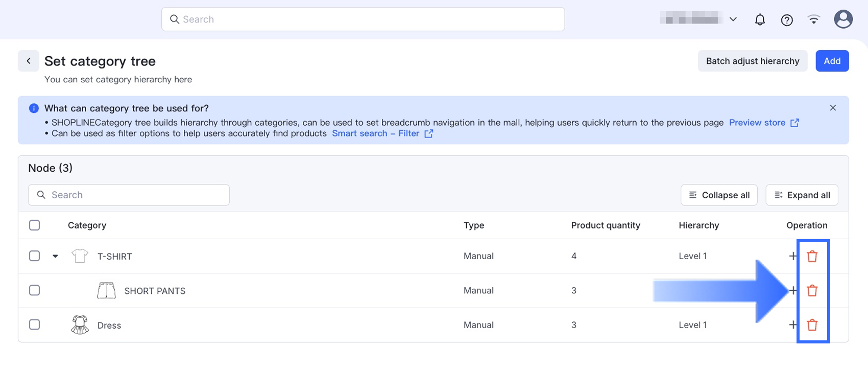868x370 pixels.
Task: Select the T-SHIRT row checkbox
Action: tap(35, 256)
